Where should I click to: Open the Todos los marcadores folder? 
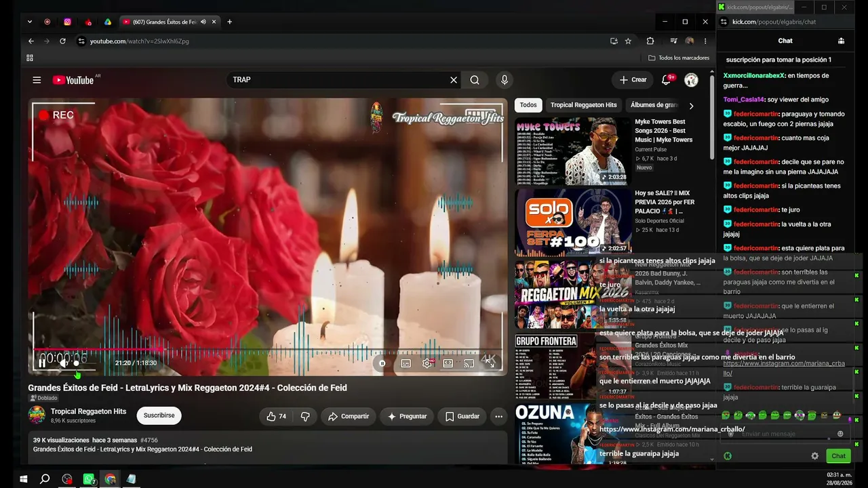pos(679,58)
